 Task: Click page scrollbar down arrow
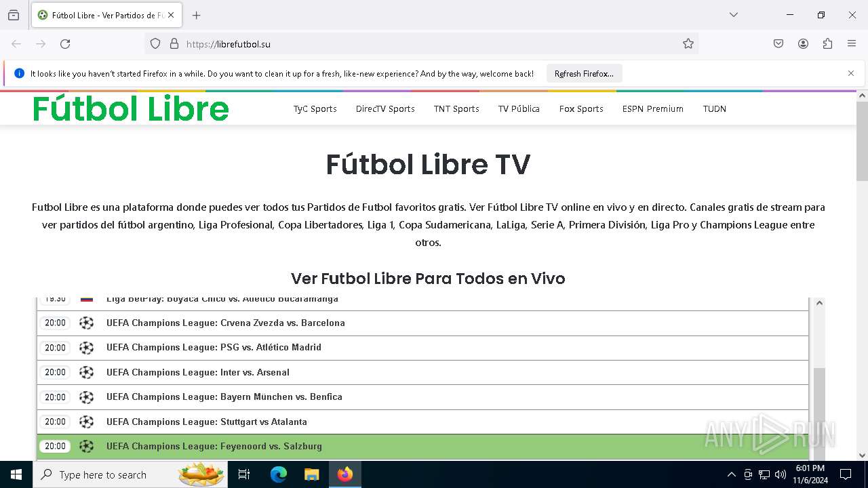click(862, 455)
